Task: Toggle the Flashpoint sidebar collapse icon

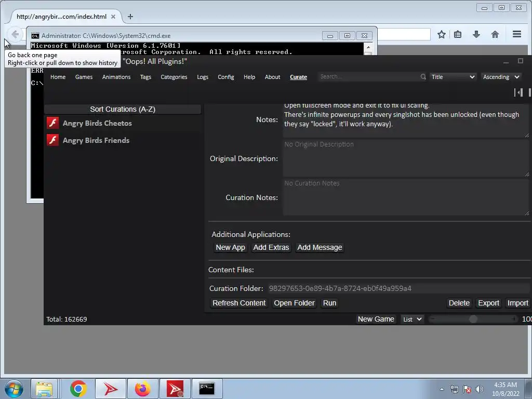Action: pos(518,92)
